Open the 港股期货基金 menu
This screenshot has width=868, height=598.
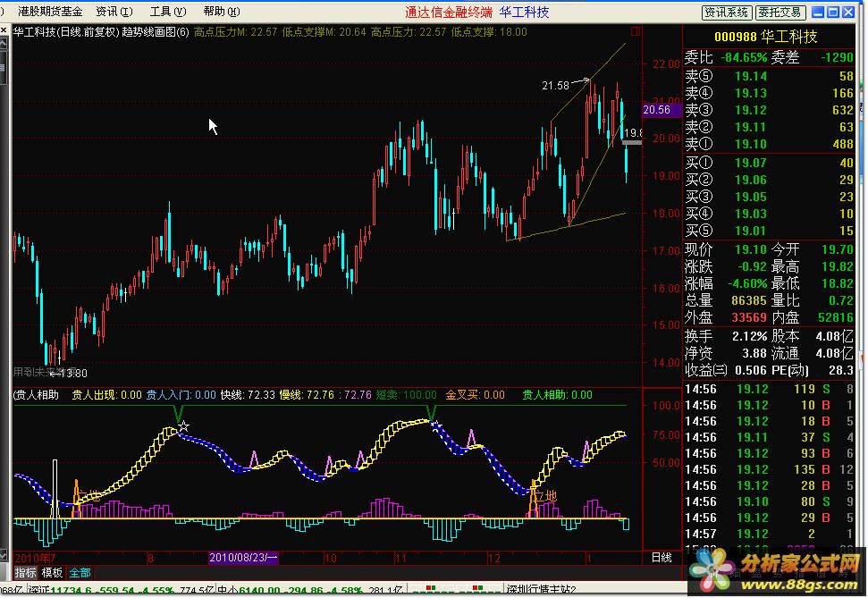click(50, 11)
